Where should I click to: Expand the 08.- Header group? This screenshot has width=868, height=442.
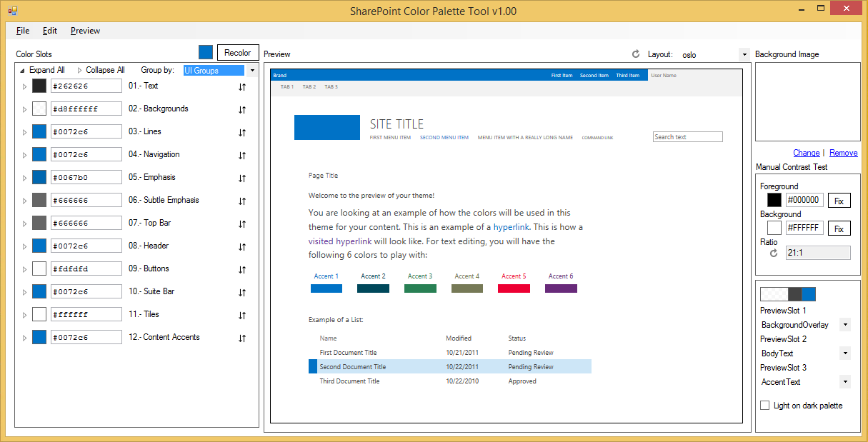[x=24, y=246]
